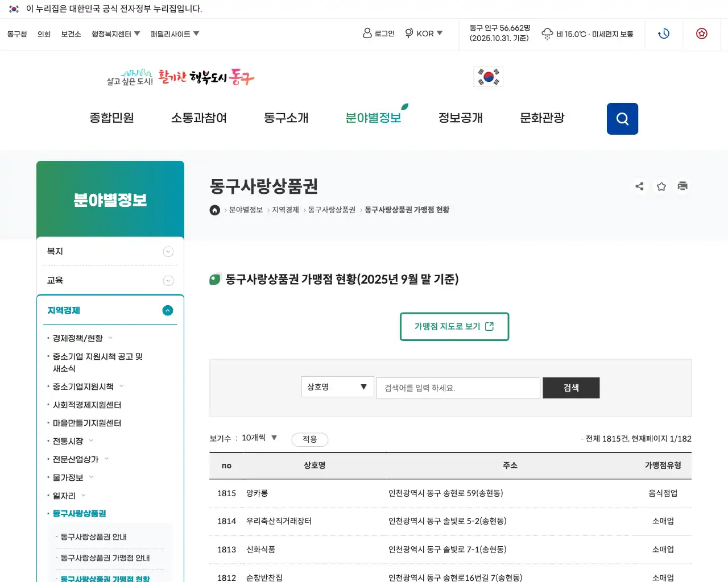Open the 문화관광 menu
The height and width of the screenshot is (582, 728).
click(x=541, y=118)
